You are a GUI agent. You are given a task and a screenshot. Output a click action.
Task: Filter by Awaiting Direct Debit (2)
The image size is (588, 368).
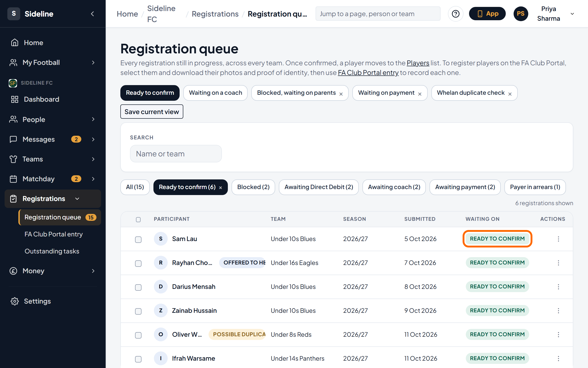click(319, 187)
